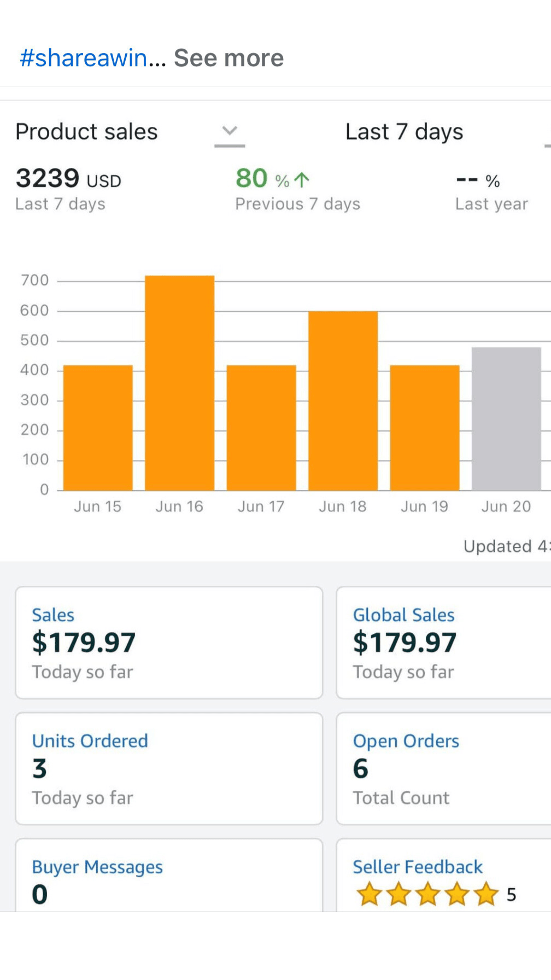Viewport: 551px width, 980px height.
Task: Click the green up-arrow trend icon
Action: pos(302,179)
